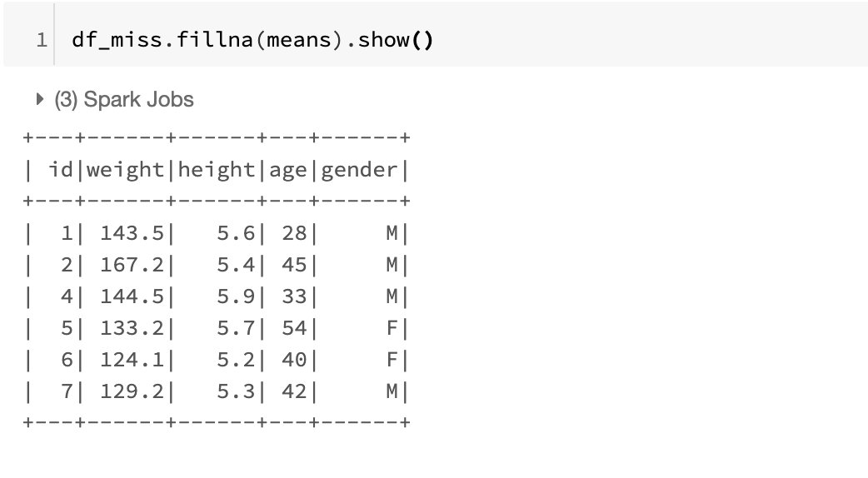Image resolution: width=868 pixels, height=478 pixels.
Task: Click the gender column header
Action: coord(359,170)
